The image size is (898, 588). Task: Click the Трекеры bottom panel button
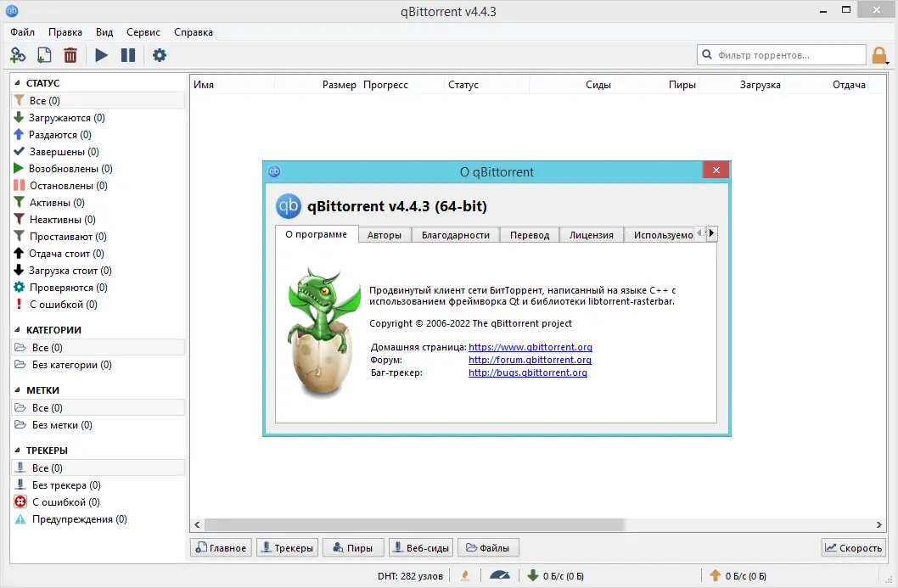click(x=288, y=548)
